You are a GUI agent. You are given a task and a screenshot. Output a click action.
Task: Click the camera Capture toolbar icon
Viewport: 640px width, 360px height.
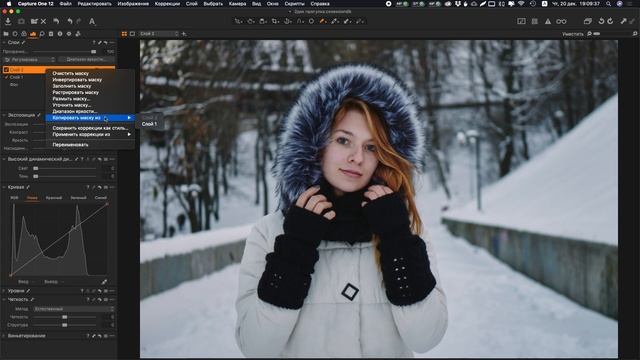coord(21,21)
